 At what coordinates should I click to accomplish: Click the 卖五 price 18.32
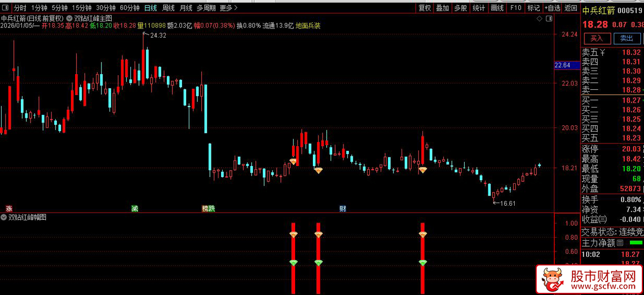point(631,52)
